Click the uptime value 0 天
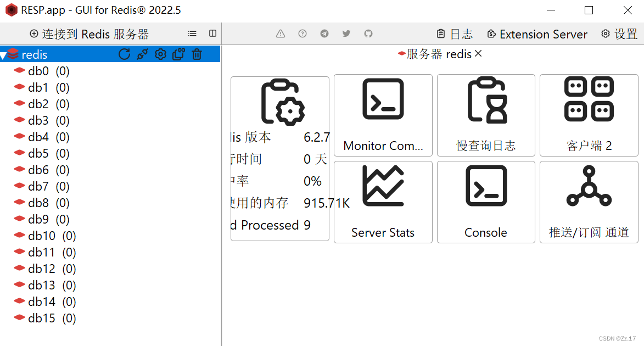The width and height of the screenshot is (644, 346). pos(316,159)
